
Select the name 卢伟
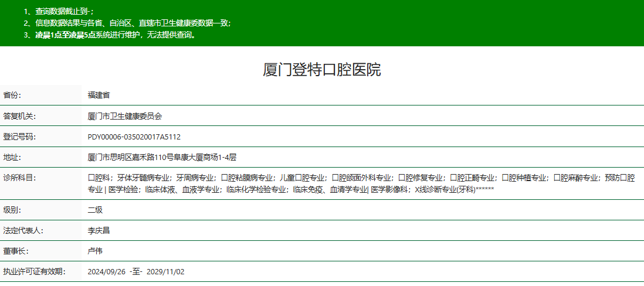coord(95,251)
